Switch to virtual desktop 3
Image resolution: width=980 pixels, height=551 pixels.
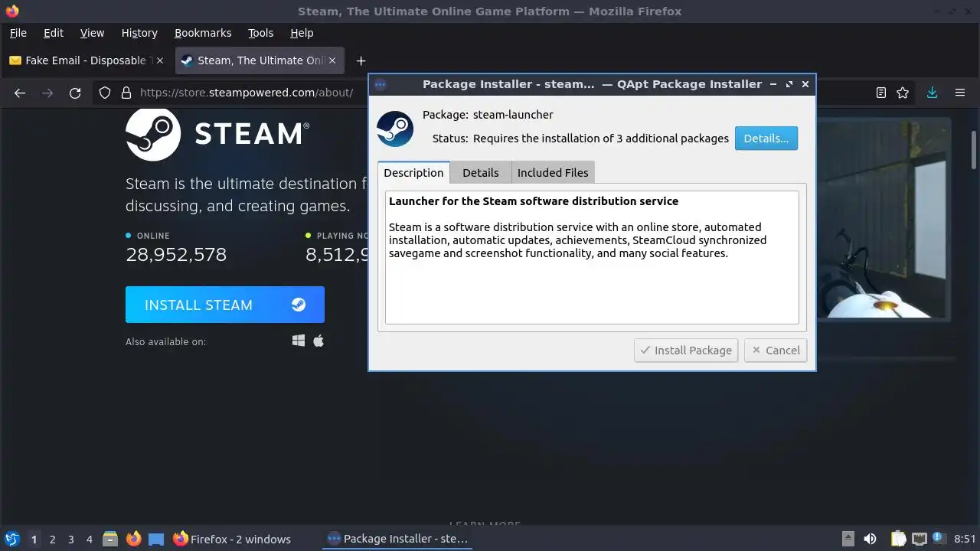tap(70, 539)
